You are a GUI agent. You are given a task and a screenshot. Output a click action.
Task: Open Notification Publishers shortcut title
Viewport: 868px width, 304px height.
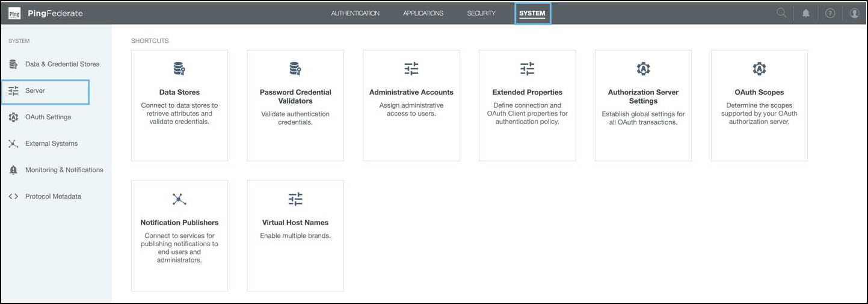(x=179, y=223)
